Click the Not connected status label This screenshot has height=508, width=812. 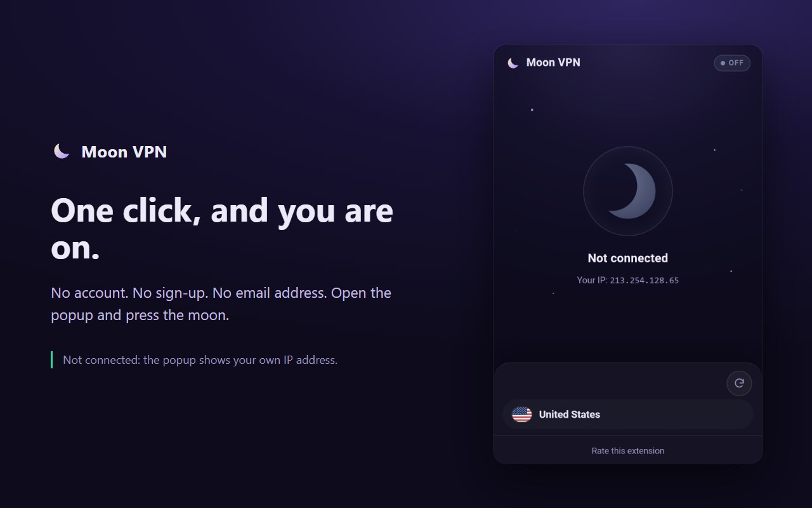pos(628,258)
